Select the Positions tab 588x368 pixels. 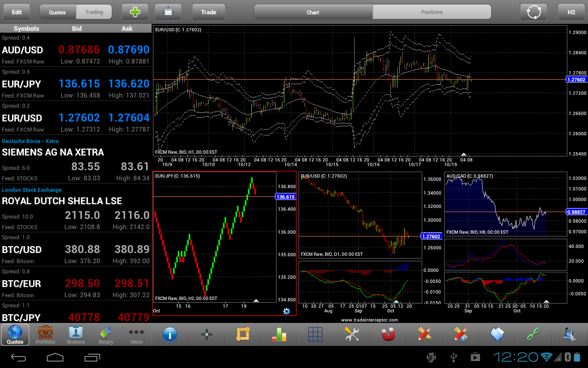click(x=432, y=12)
